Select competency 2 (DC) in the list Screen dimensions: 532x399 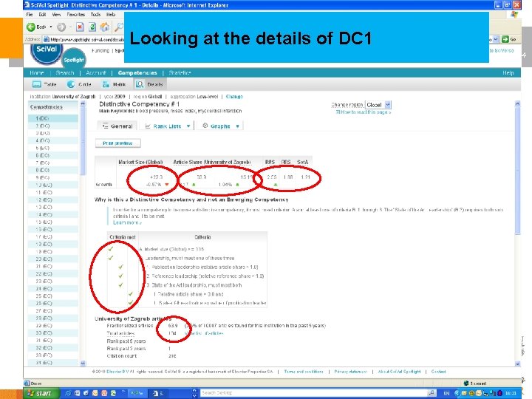[53, 126]
